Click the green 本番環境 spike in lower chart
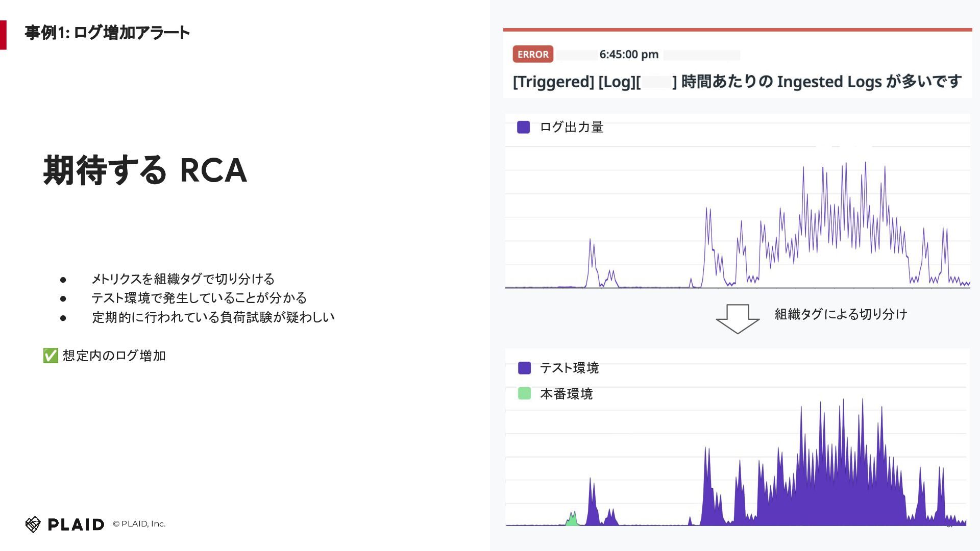 click(572, 519)
